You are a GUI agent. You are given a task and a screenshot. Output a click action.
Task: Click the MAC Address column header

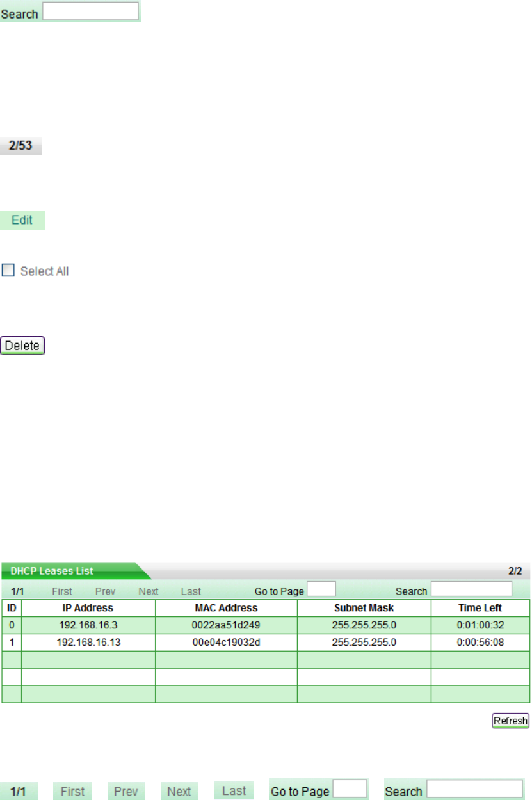point(226,608)
